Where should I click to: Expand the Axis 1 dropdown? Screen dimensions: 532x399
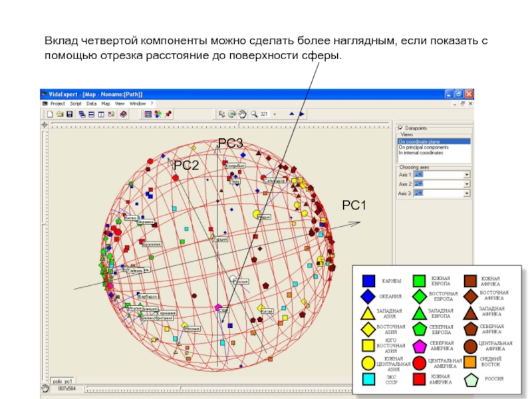(467, 174)
